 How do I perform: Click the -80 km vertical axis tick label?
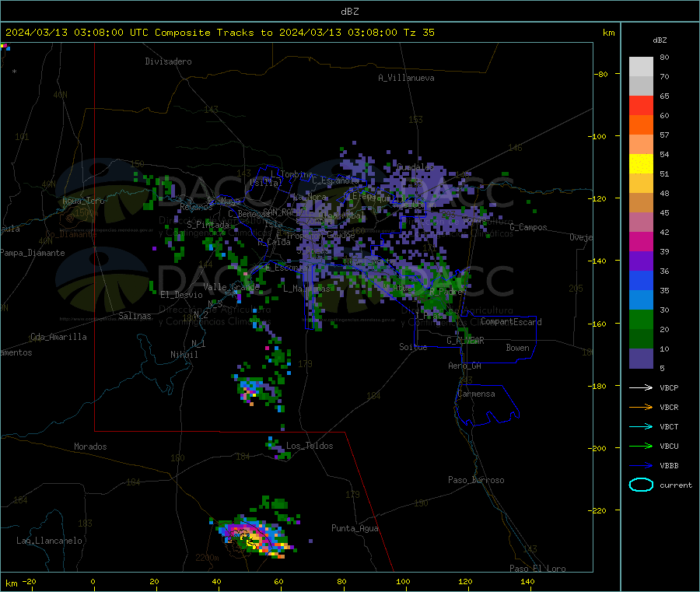(601, 74)
